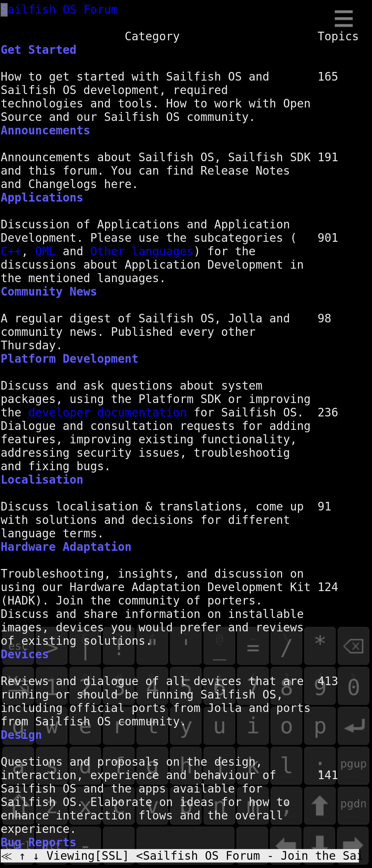
Task: Open the Announcements category
Action: [45, 130]
